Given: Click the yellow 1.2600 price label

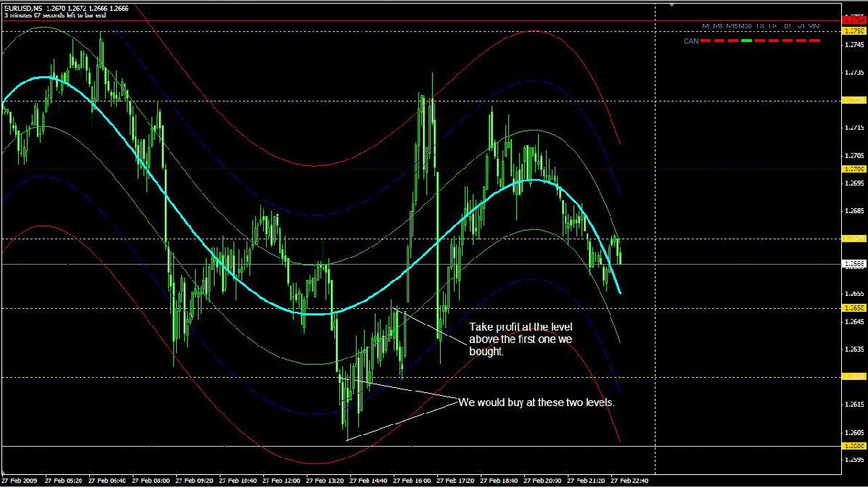Looking at the screenshot, I should pyautogui.click(x=854, y=446).
